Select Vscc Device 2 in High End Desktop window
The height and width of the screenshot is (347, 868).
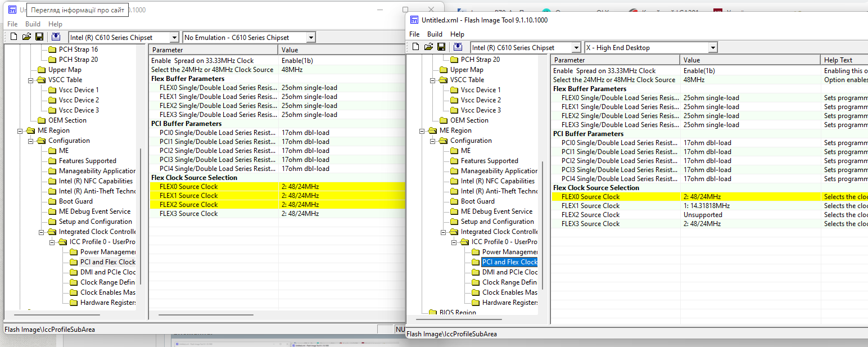[481, 100]
